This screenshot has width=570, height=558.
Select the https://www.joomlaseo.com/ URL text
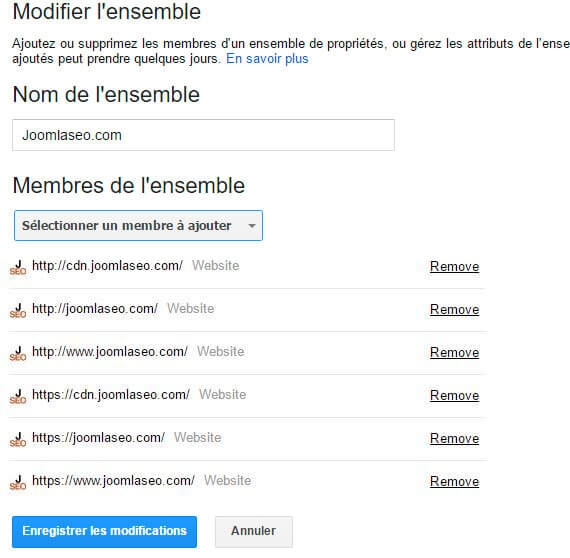pyautogui.click(x=113, y=481)
